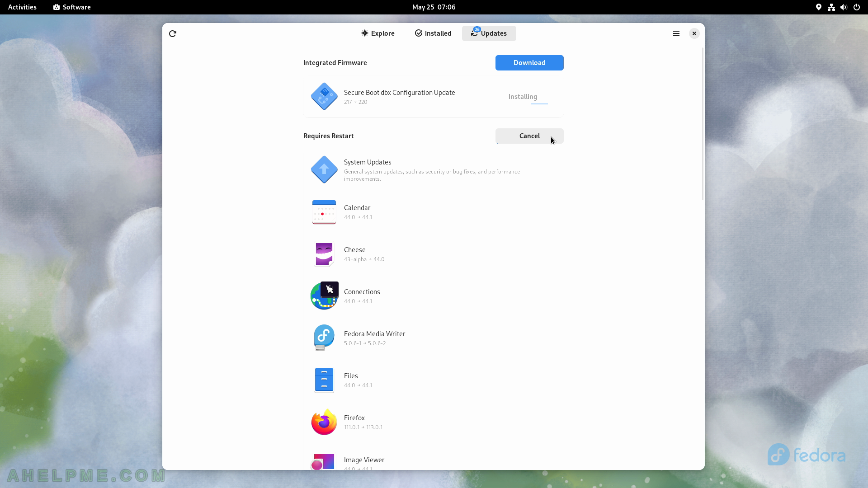Open the hamburger main menu
This screenshot has width=868, height=488.
point(676,33)
